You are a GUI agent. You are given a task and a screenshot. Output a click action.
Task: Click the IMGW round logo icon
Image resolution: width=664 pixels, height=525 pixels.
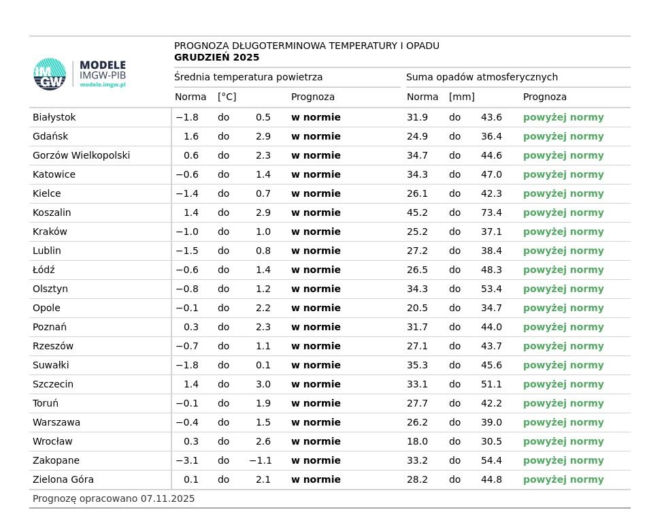(51, 73)
